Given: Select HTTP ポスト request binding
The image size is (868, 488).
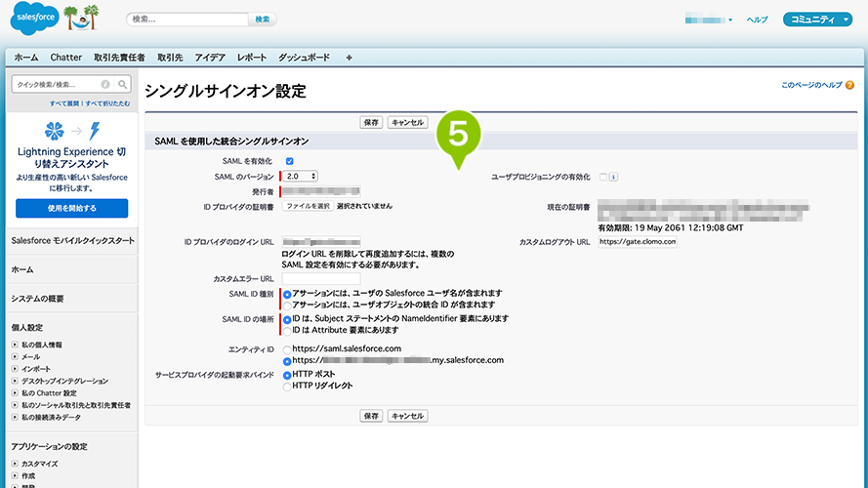Looking at the screenshot, I should pos(287,375).
